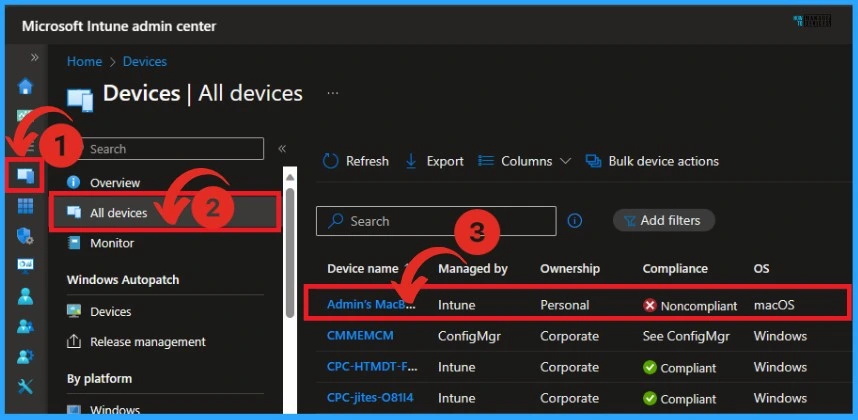Open the Groups icon in the sidebar
858x420 pixels.
point(25,326)
